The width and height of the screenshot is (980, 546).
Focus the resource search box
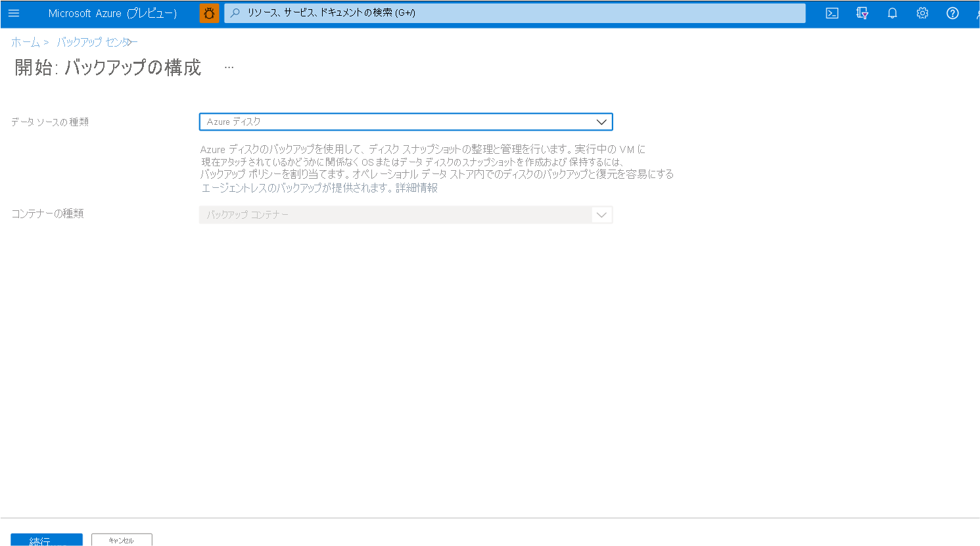(515, 13)
